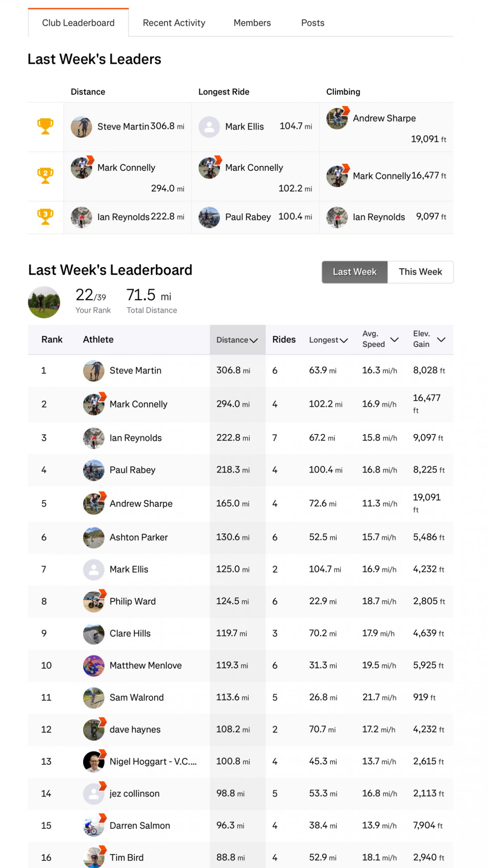Click your own profile photo beside rank
The image size is (488, 868).
pos(44,302)
